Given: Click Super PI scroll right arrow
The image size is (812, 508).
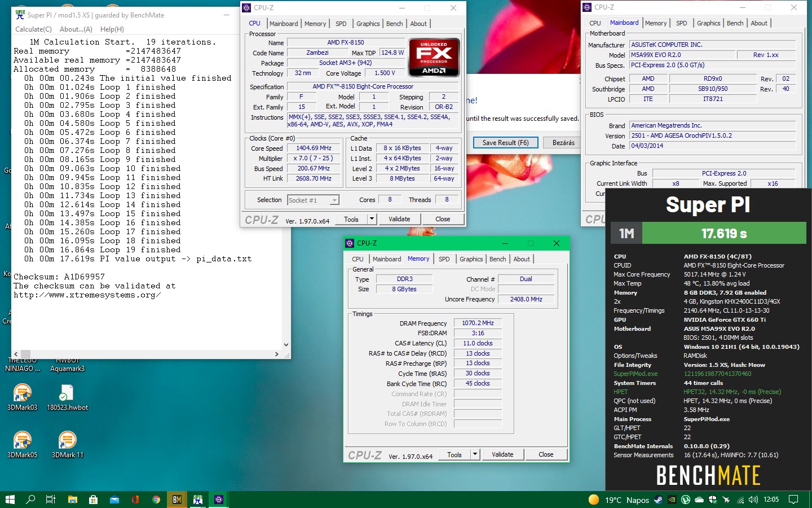Looking at the screenshot, I should tap(276, 354).
